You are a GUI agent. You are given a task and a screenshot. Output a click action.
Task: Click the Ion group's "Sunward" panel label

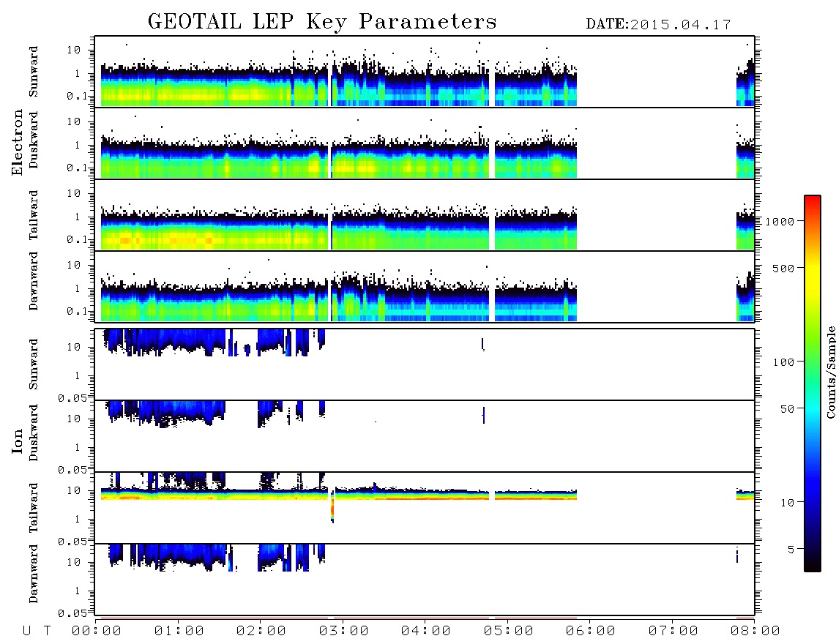33,364
